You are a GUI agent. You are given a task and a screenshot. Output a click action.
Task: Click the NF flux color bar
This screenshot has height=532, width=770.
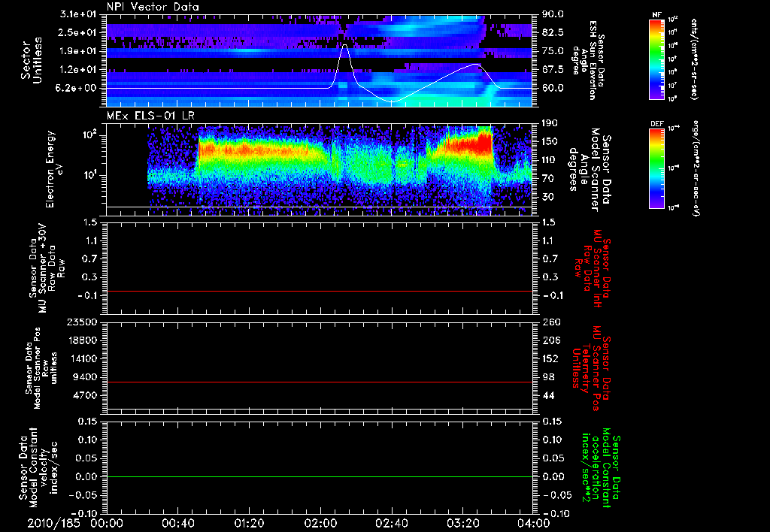(657, 59)
